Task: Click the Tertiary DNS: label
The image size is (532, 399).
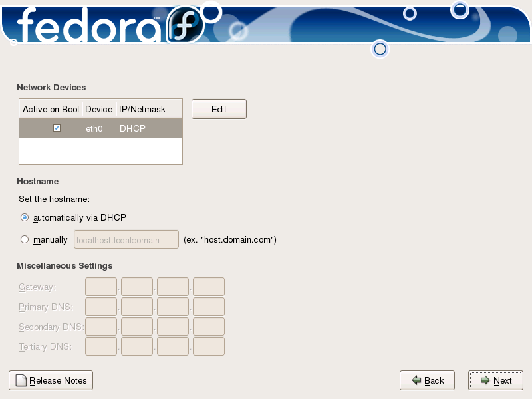Action: tap(45, 346)
